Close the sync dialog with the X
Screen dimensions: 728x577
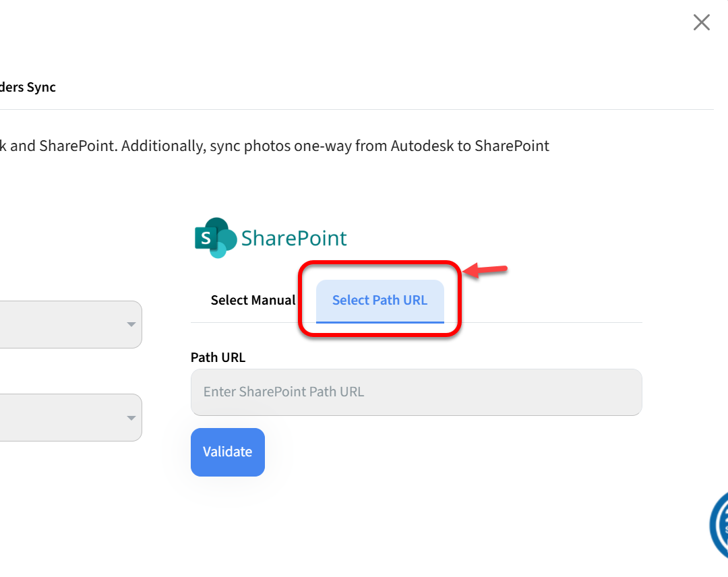702,23
